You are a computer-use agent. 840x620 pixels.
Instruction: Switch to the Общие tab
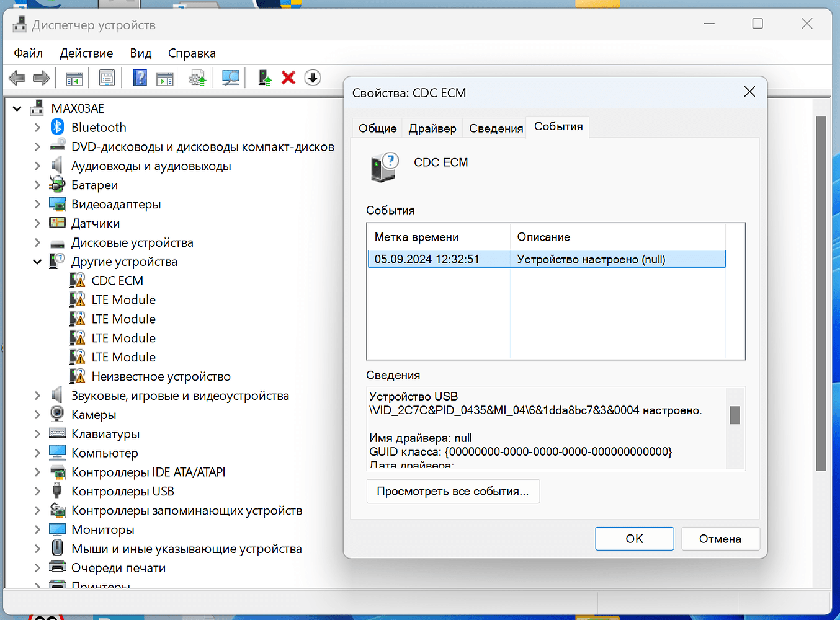click(377, 128)
